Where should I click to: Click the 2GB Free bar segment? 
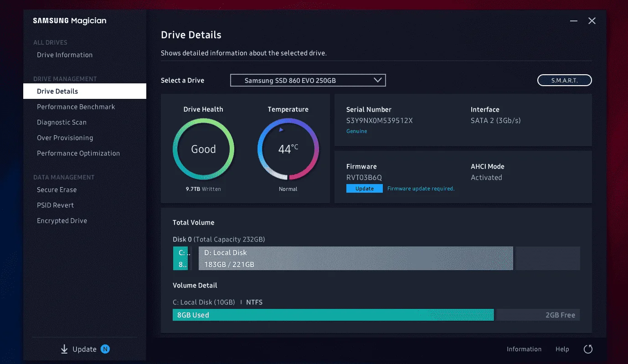[x=538, y=315]
